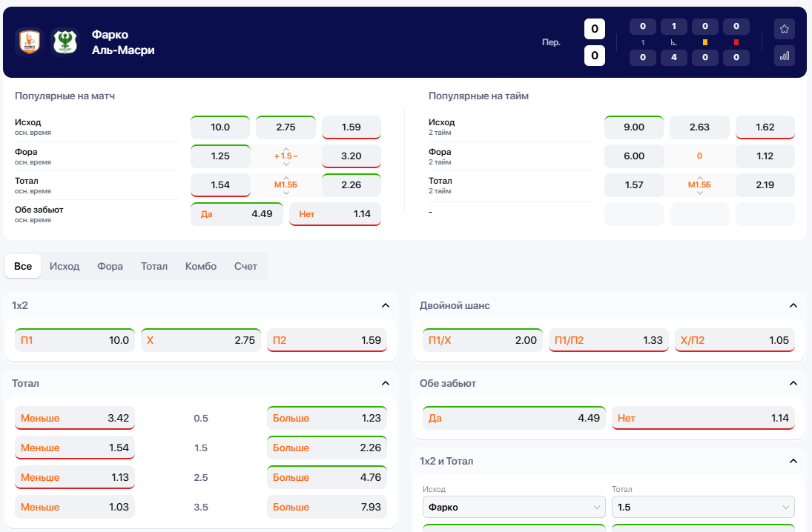Screen dimensions: 812x532
Task: Switch to the Фора tab
Action: point(110,266)
